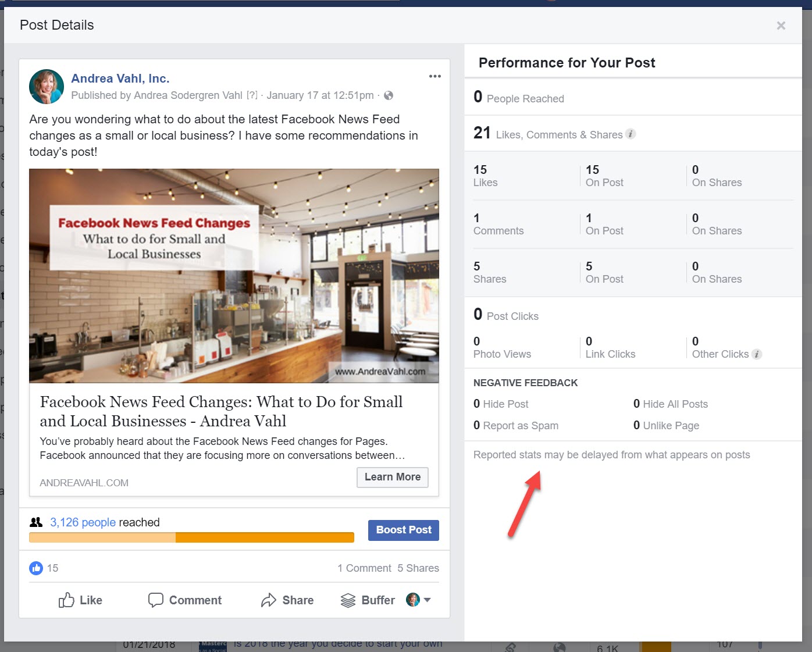Open the January 17 timestamp link

pyautogui.click(x=320, y=95)
